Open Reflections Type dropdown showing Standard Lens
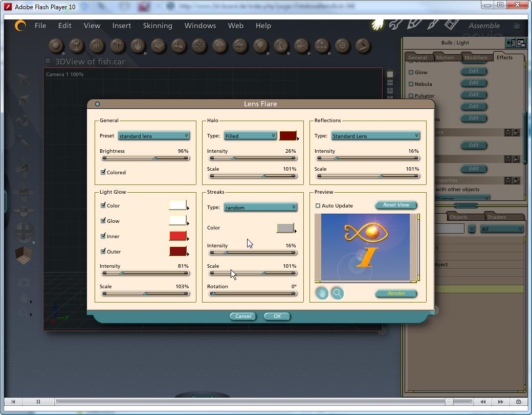532x415 pixels. (x=375, y=135)
